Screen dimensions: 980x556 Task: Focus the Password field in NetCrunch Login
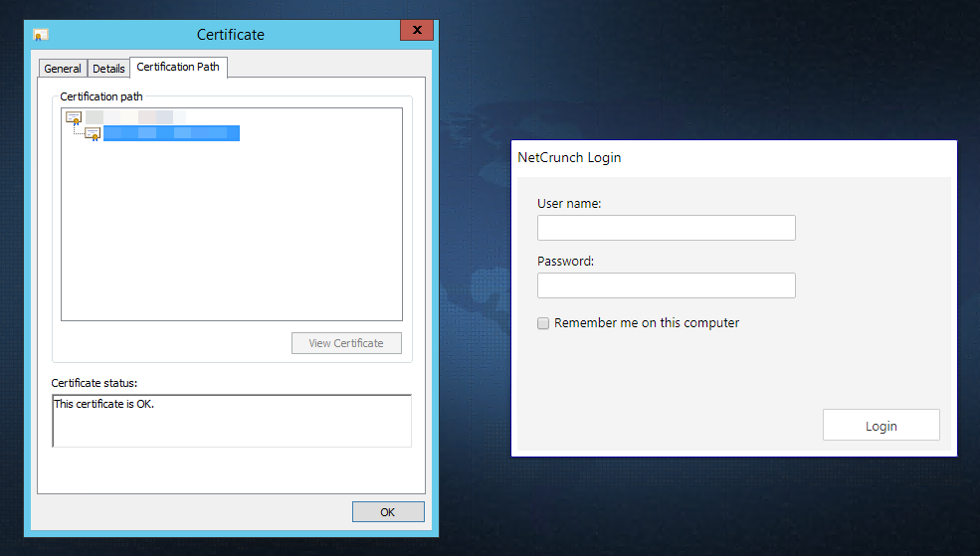click(667, 285)
